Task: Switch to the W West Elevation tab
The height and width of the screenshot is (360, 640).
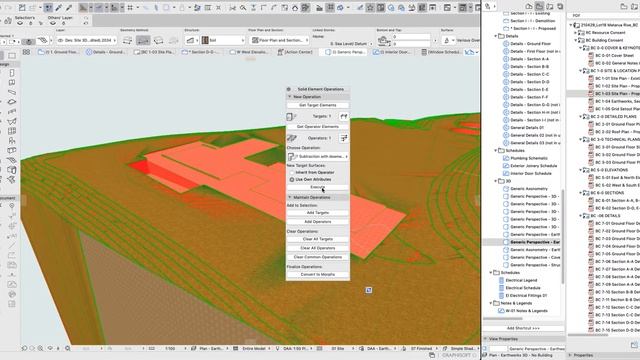Action: pos(249,52)
